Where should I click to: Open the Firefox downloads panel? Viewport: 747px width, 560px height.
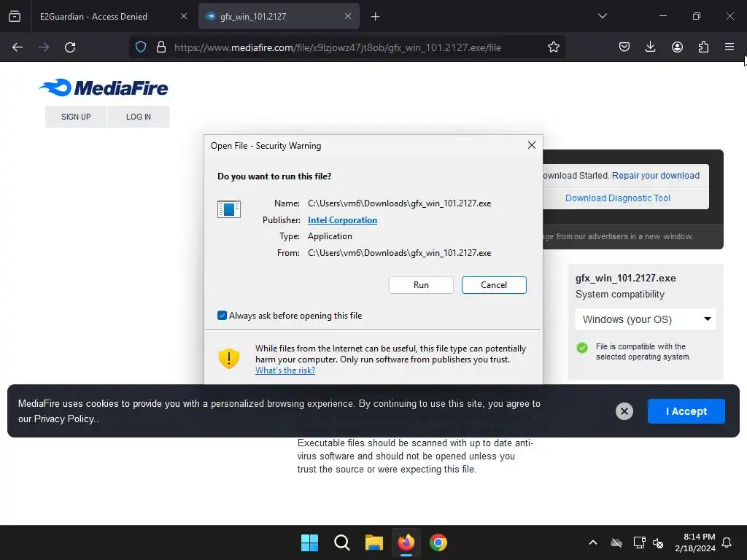click(650, 47)
